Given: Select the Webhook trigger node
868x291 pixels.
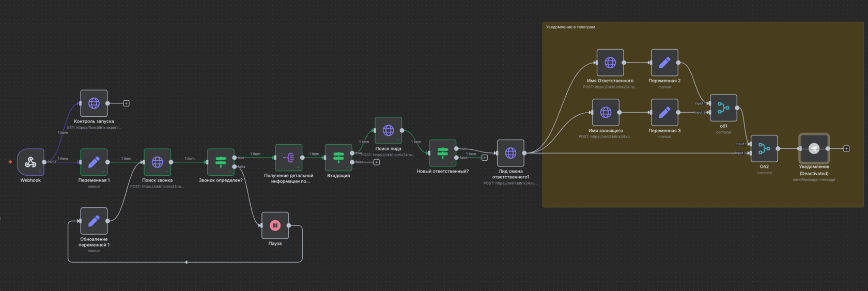Looking at the screenshot, I should click(x=30, y=162).
